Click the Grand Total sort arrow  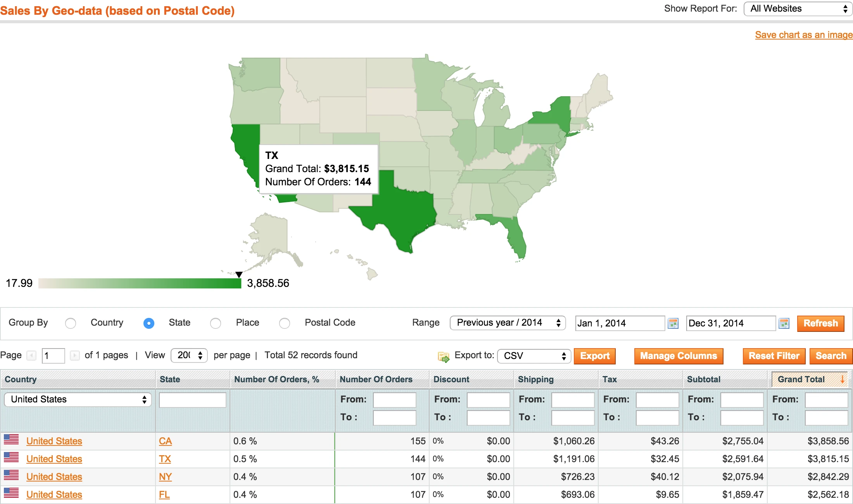coord(842,380)
